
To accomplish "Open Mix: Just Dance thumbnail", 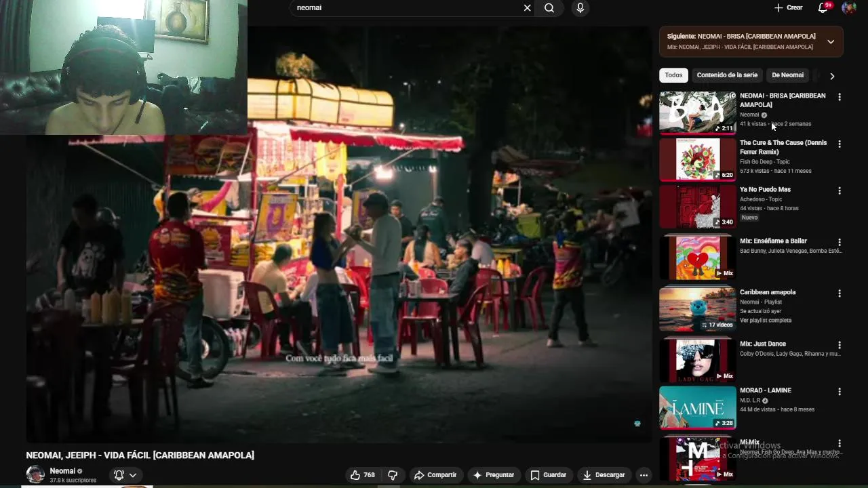I will pos(697,360).
